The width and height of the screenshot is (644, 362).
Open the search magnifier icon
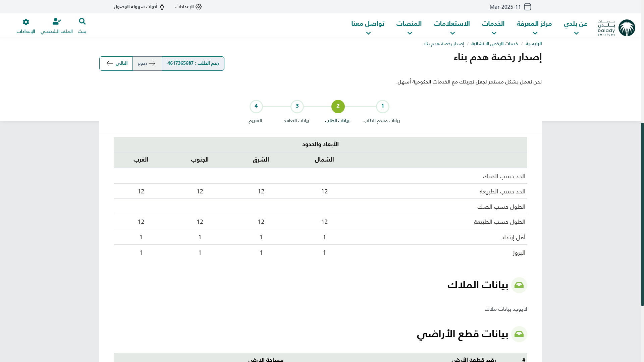82,22
